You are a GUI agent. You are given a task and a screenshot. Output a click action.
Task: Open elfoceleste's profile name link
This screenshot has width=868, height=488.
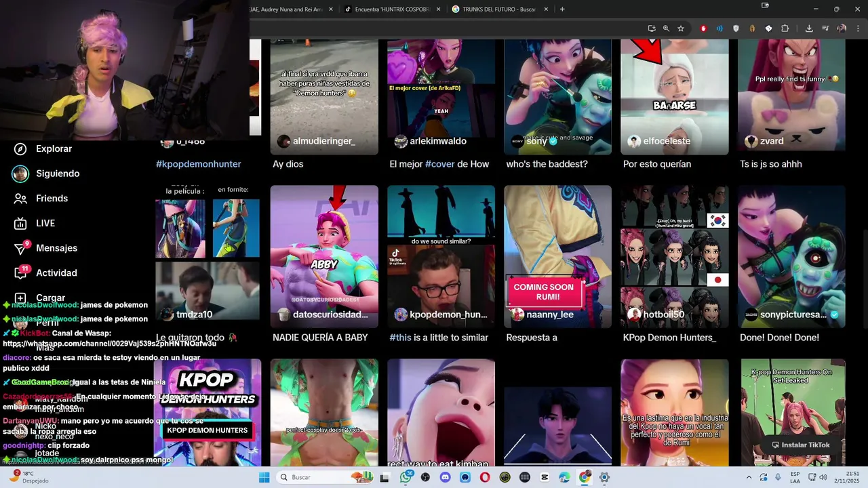[667, 141]
